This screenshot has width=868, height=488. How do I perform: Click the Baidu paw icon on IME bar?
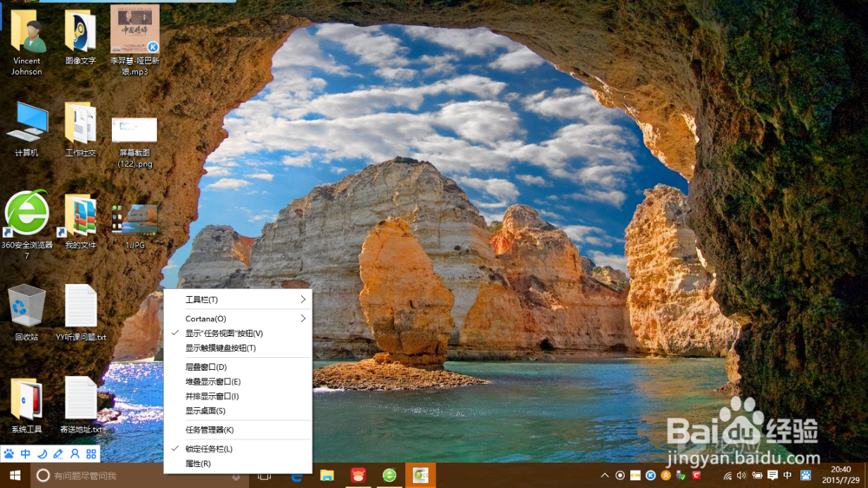(10, 454)
